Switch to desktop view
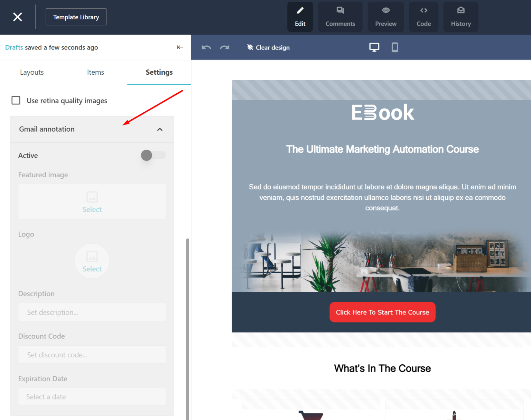The width and height of the screenshot is (531, 420). [x=374, y=47]
